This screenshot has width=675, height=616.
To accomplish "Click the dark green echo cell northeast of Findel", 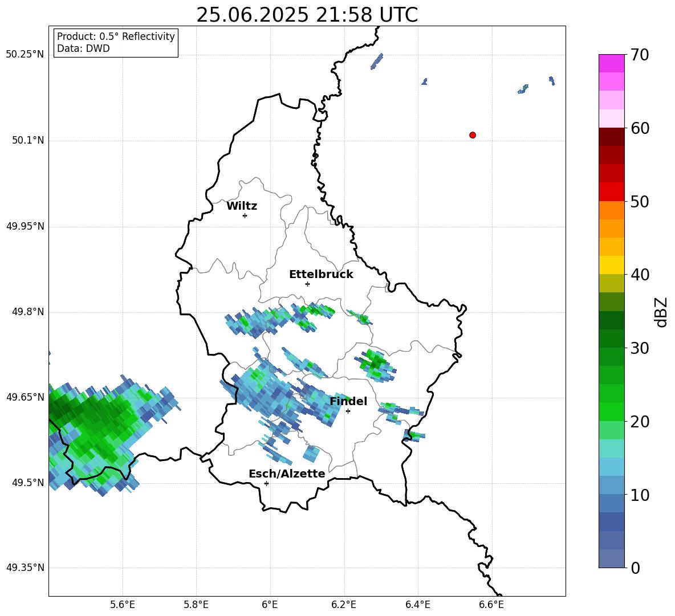I will pyautogui.click(x=375, y=365).
